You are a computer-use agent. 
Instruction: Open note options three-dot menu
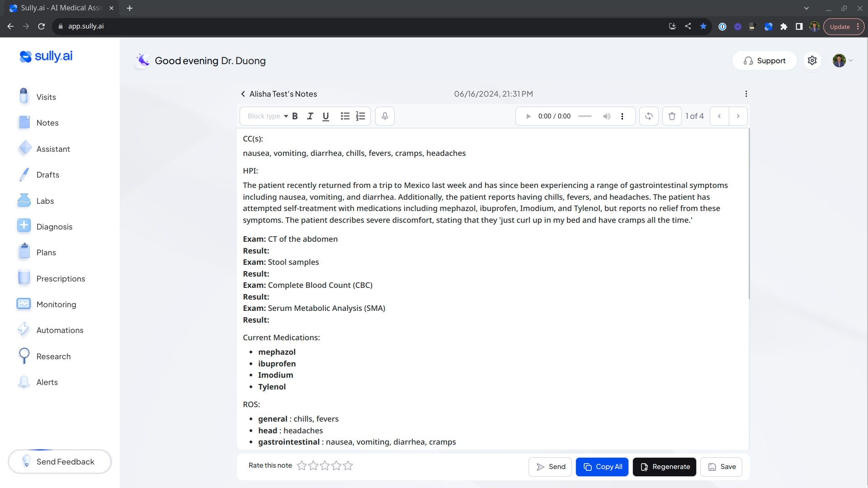click(x=746, y=94)
